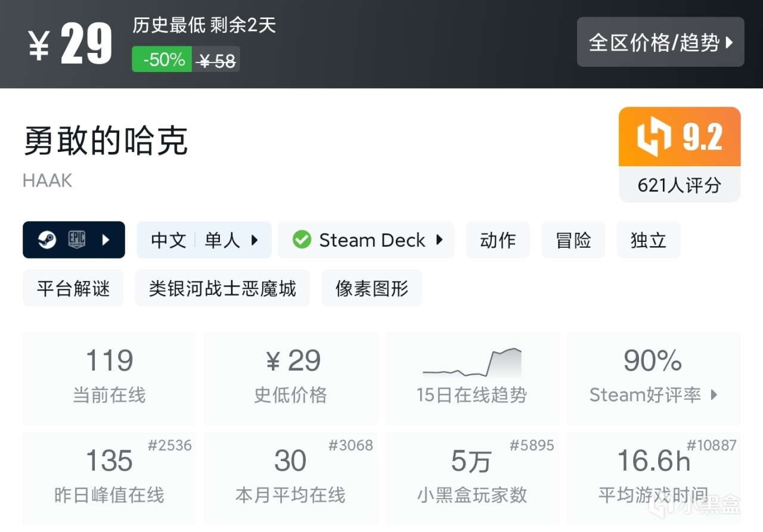This screenshot has height=532, width=763.
Task: Click the Steam platform icon
Action: click(47, 240)
